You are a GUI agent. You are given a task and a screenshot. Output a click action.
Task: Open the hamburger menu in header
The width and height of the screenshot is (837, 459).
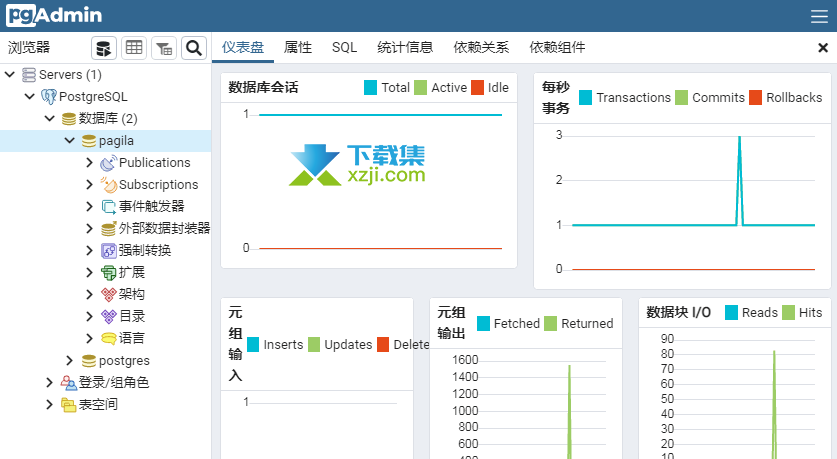(819, 16)
